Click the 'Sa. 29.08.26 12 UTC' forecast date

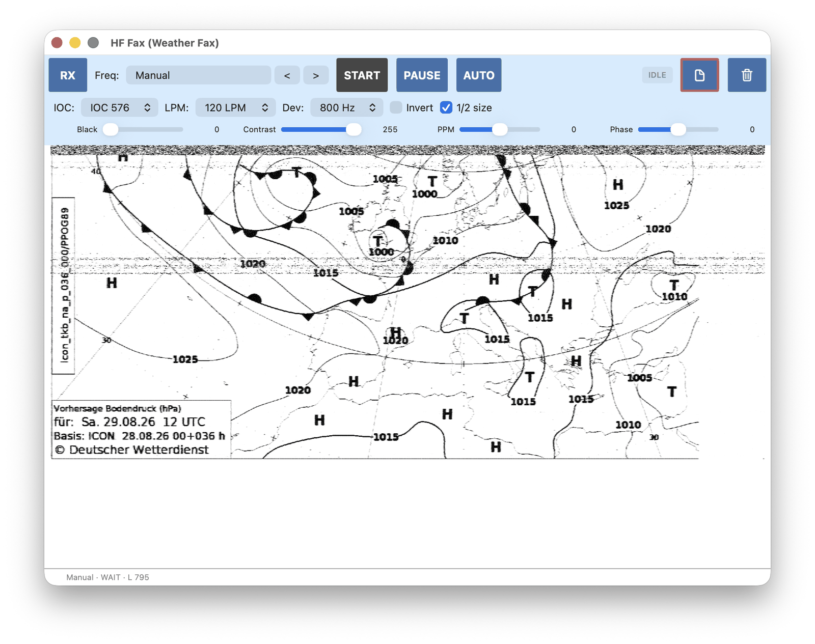pyautogui.click(x=143, y=422)
